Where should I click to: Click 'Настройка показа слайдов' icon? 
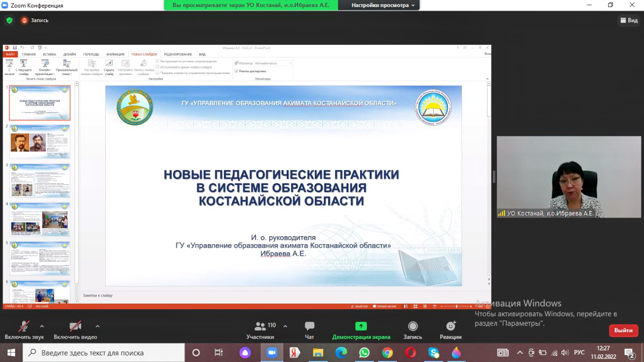92,63
